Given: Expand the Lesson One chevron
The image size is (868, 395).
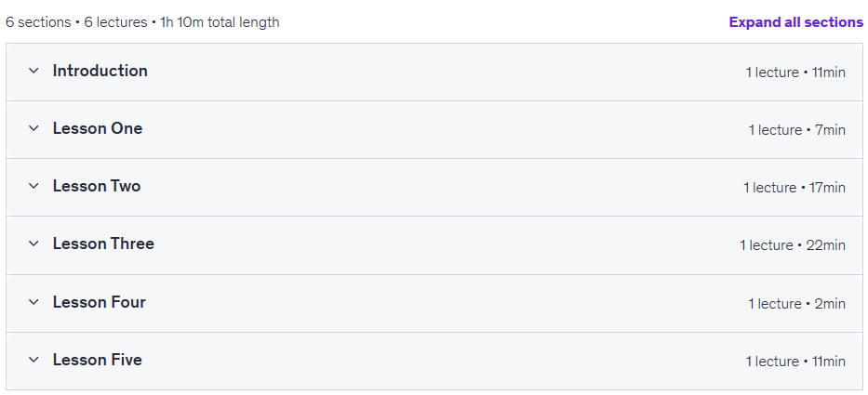Looking at the screenshot, I should pos(33,128).
